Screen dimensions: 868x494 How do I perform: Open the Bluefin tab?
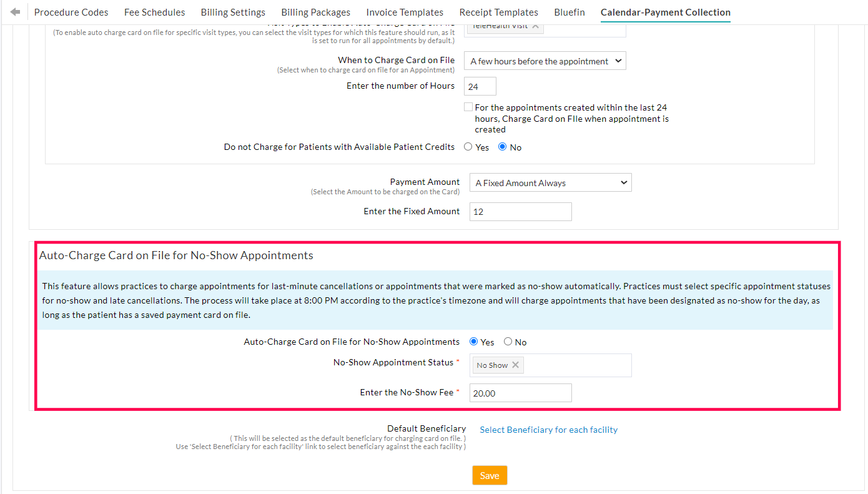569,12
